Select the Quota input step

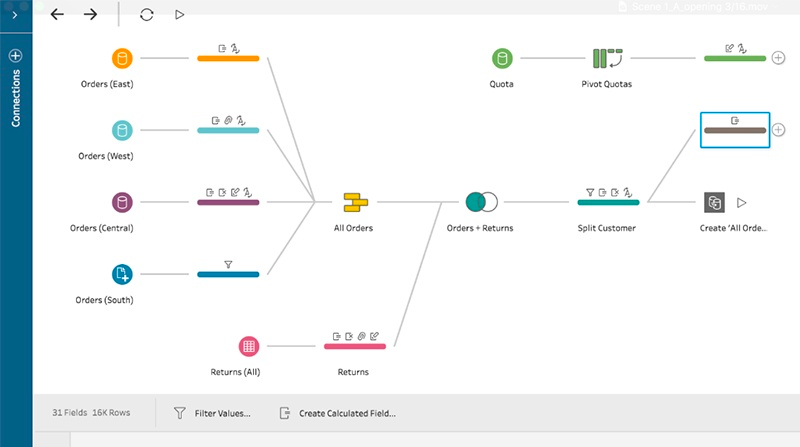click(502, 59)
